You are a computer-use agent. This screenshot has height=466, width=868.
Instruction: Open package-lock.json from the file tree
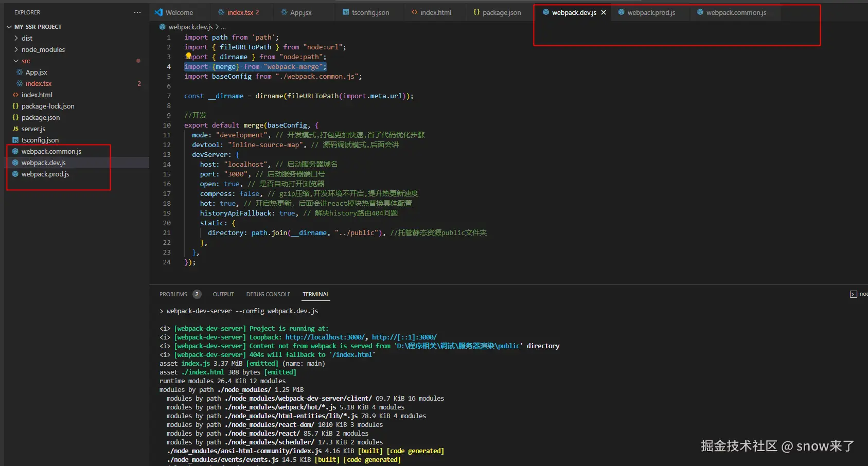[48, 106]
